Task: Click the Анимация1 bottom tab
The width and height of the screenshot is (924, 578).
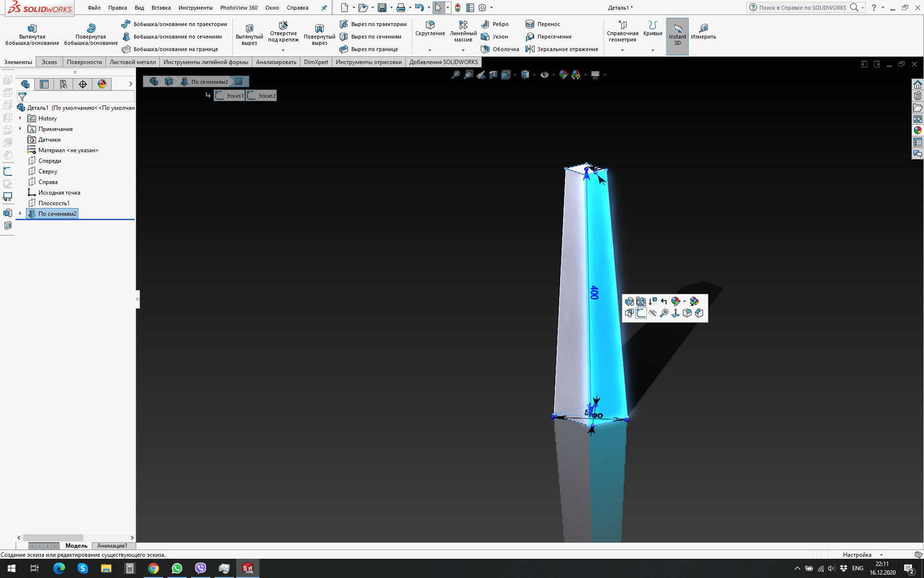Action: coord(112,546)
